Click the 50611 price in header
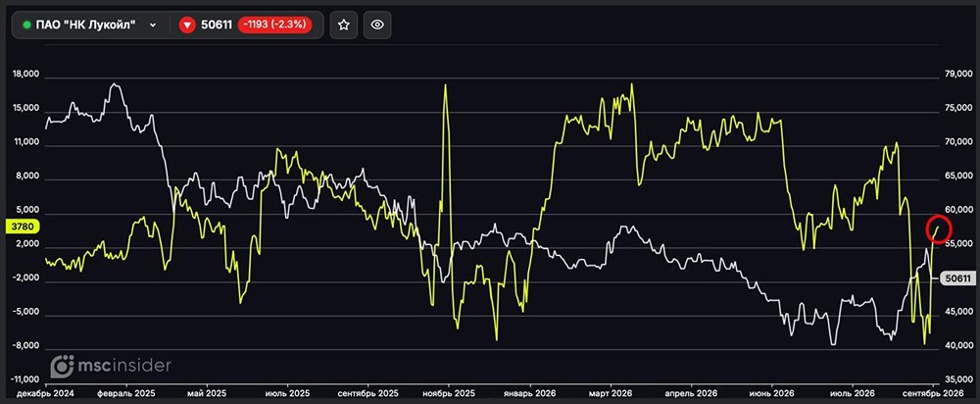 point(217,25)
